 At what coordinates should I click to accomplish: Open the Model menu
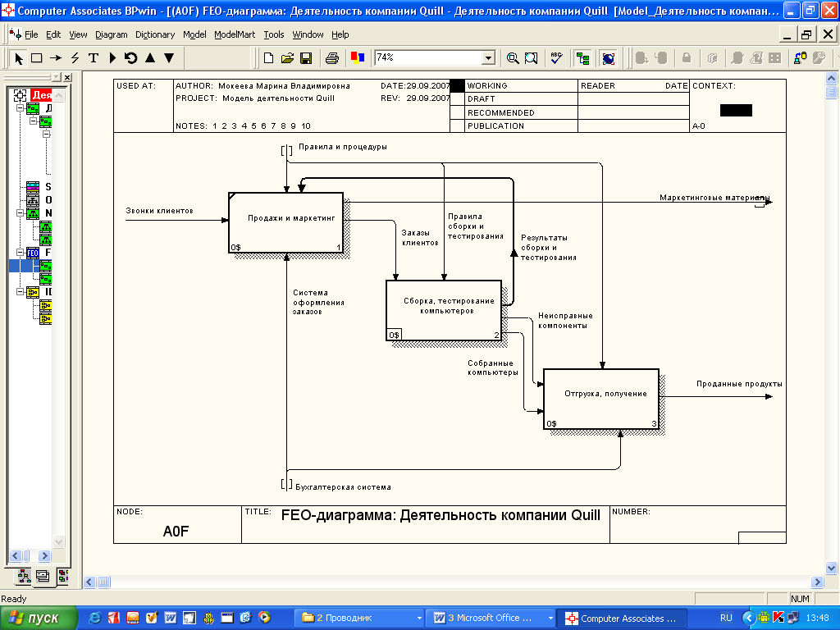[194, 34]
